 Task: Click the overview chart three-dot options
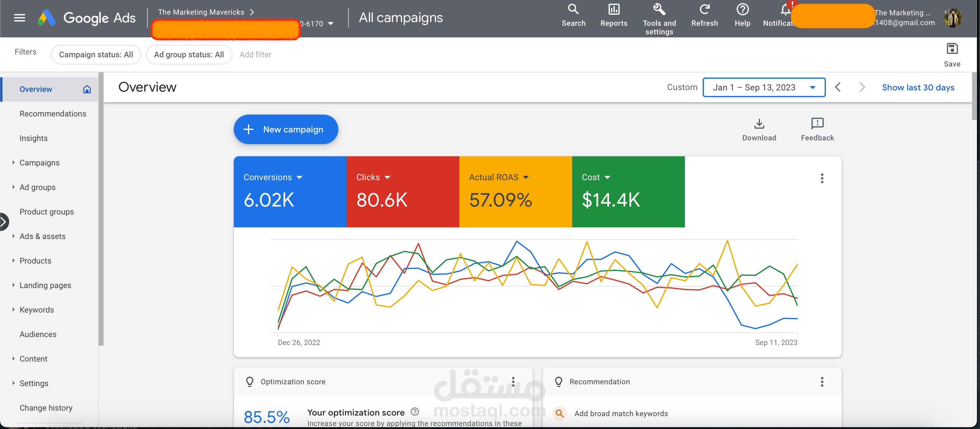(x=822, y=178)
